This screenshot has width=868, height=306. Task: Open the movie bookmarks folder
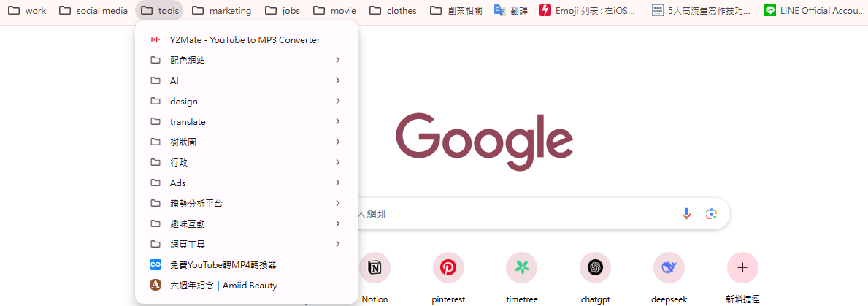pyautogui.click(x=334, y=10)
